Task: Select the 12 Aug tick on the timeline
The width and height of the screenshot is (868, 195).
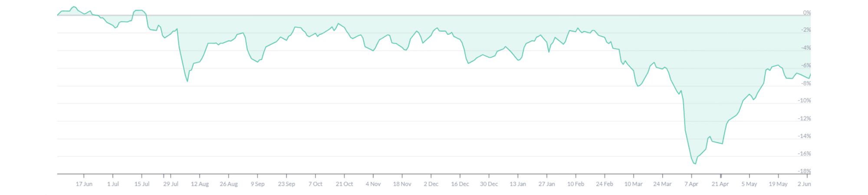Action: (x=200, y=184)
